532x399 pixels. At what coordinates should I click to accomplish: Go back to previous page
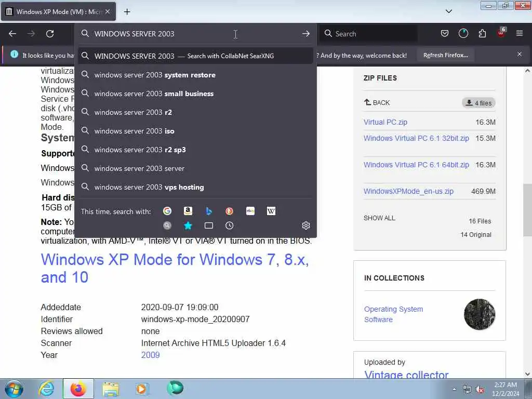coord(12,34)
